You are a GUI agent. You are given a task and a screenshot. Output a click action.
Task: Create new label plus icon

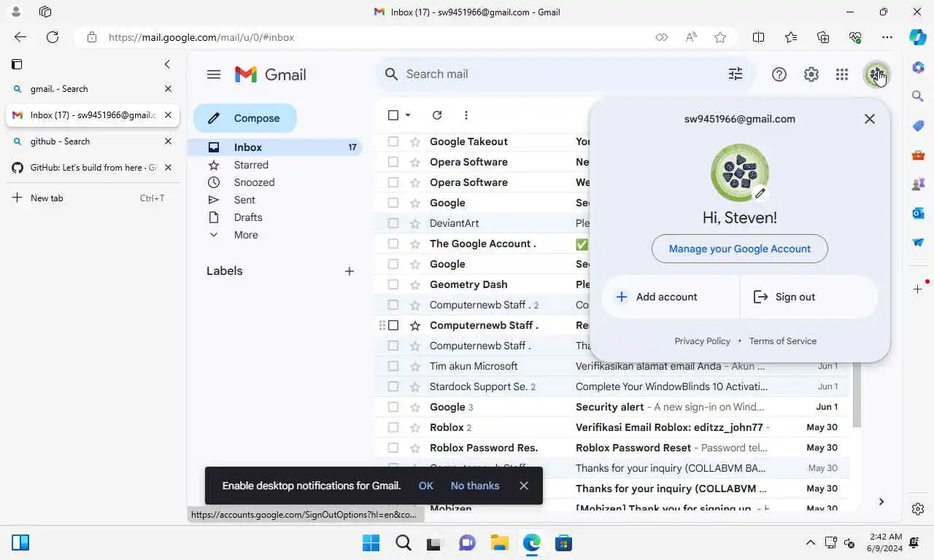(x=350, y=271)
